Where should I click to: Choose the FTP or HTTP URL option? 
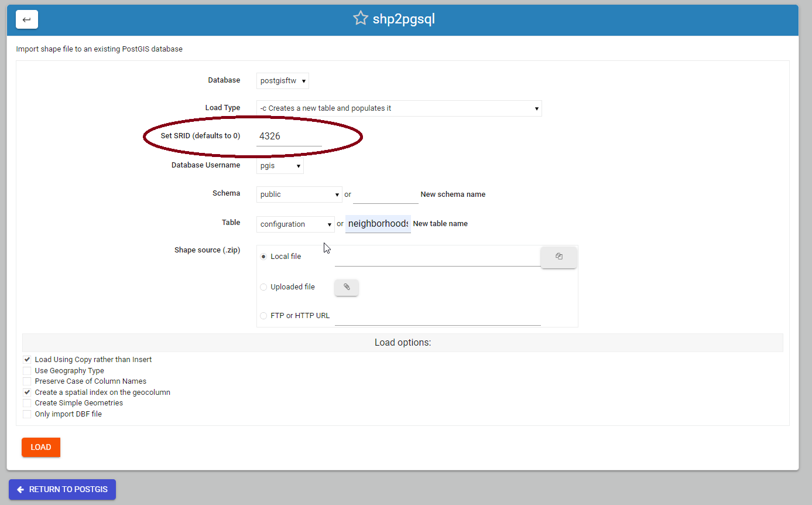263,316
